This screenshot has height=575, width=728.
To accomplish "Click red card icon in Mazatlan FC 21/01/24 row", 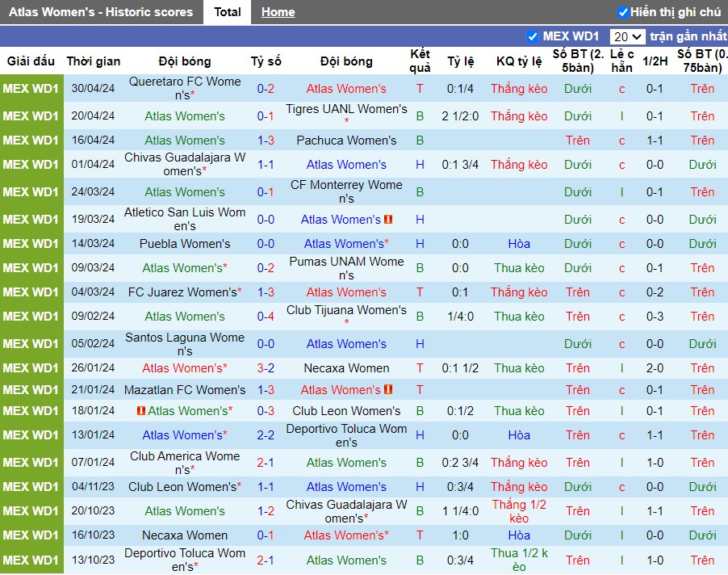I will (x=388, y=390).
